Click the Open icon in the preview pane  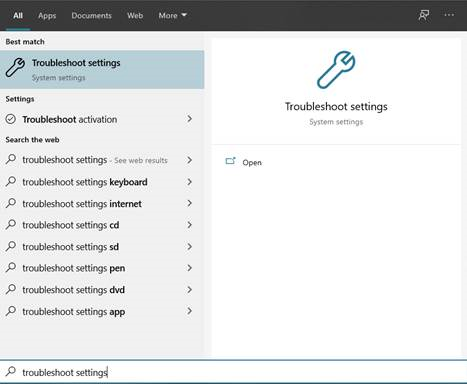tap(230, 162)
